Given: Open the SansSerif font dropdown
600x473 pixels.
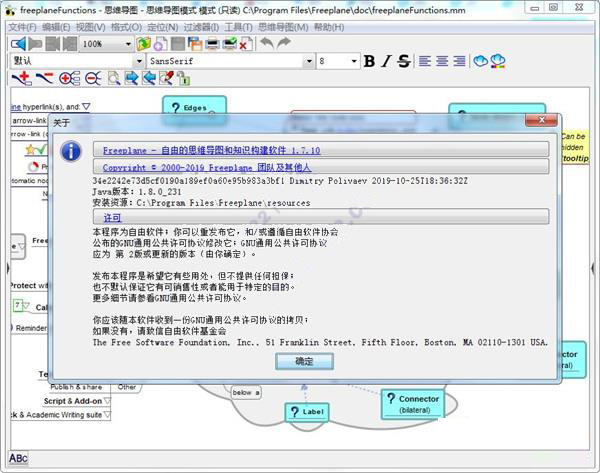Looking at the screenshot, I should 309,61.
